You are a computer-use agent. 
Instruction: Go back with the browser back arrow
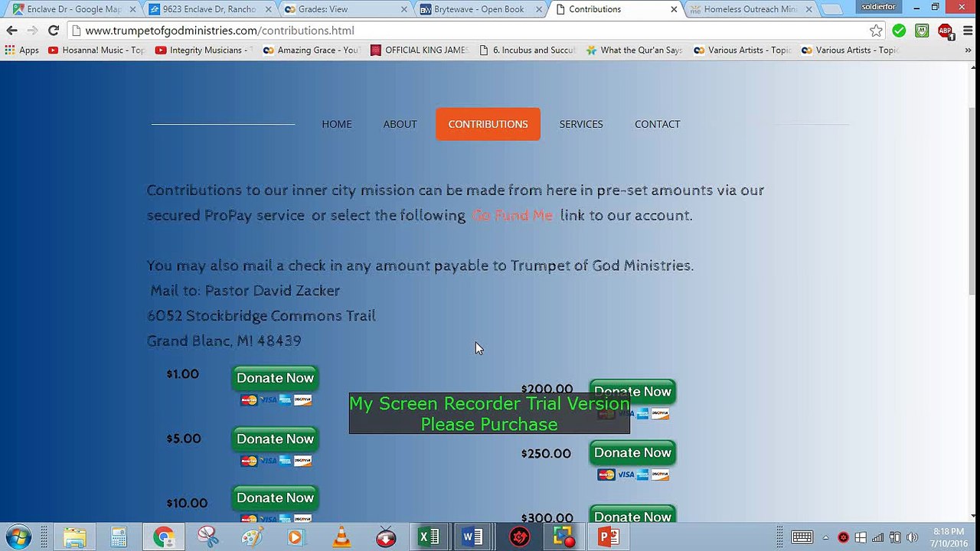pyautogui.click(x=11, y=31)
